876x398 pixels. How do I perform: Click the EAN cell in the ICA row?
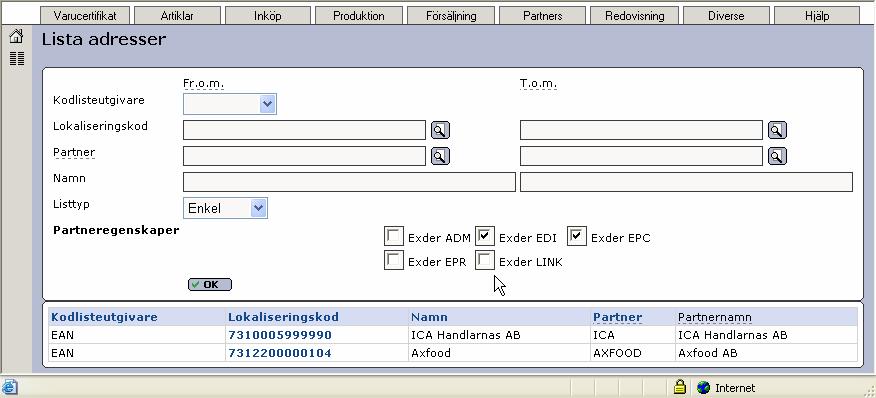(x=136, y=335)
